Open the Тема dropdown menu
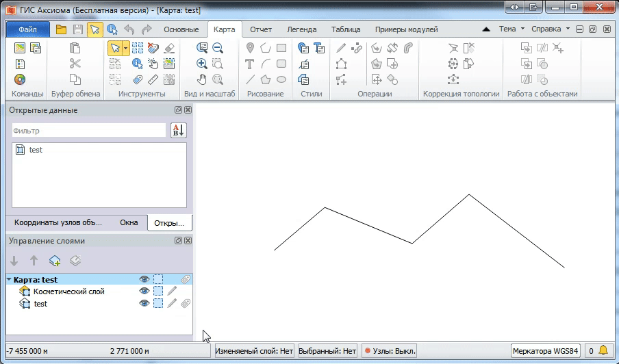 point(511,29)
